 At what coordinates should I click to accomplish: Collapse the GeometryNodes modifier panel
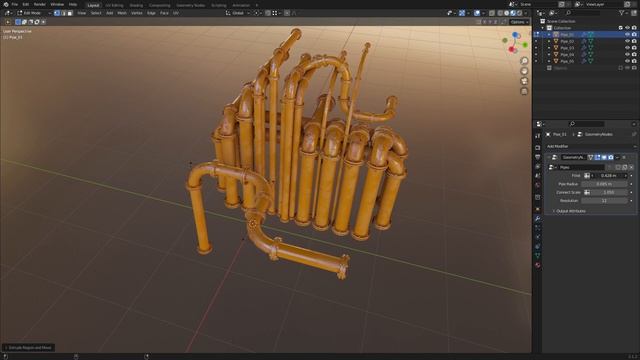(549, 157)
